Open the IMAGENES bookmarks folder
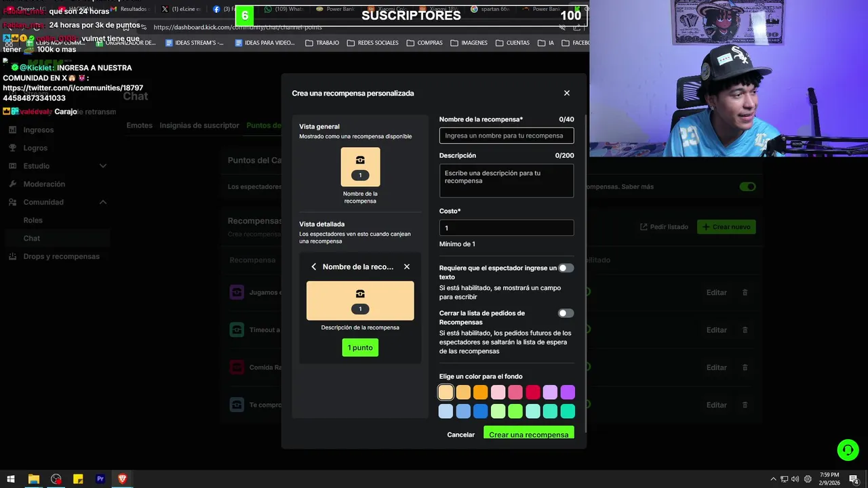The width and height of the screenshot is (868, 488). [469, 43]
